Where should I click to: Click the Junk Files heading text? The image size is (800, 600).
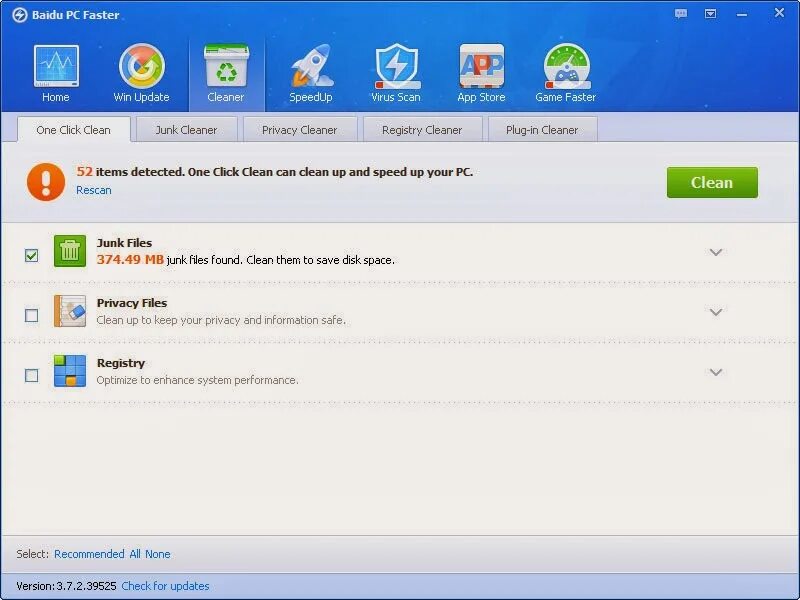(124, 243)
